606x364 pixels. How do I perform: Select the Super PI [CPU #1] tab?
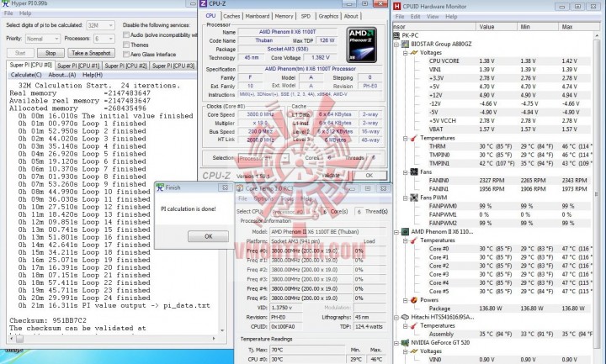[x=78, y=66]
